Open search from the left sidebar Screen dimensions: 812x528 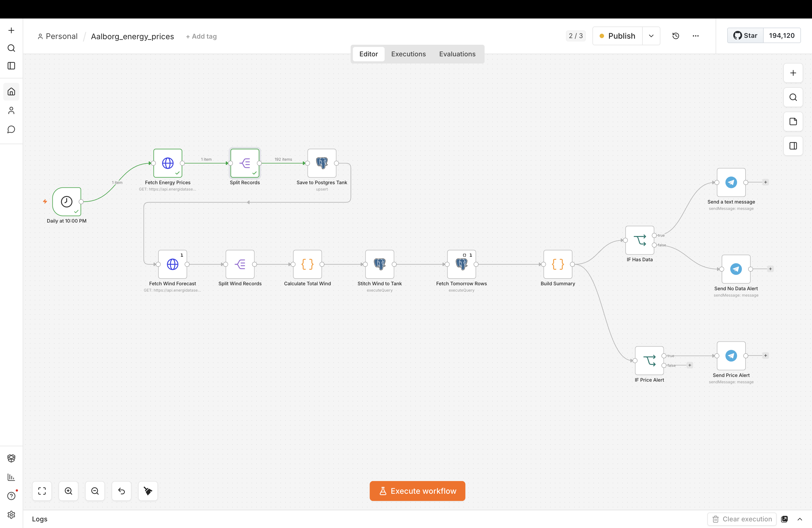click(x=11, y=48)
